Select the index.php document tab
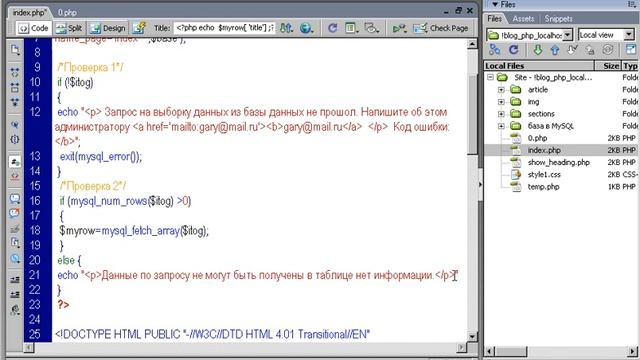The image size is (640, 360). point(29,13)
